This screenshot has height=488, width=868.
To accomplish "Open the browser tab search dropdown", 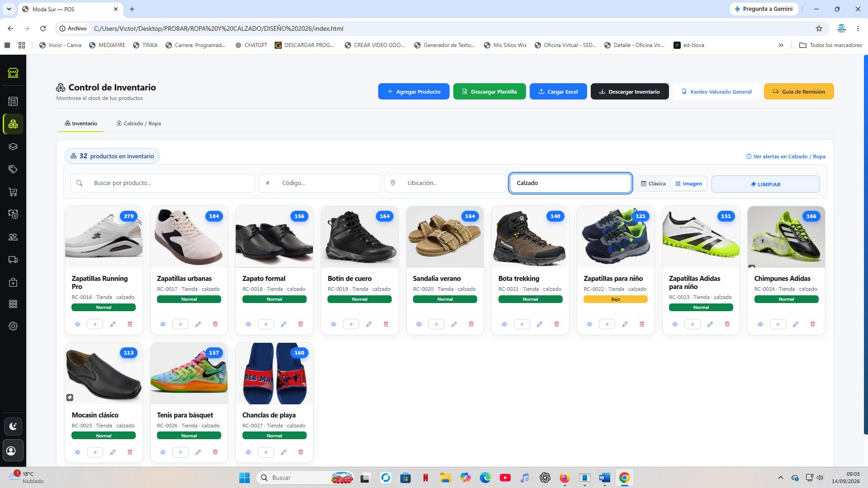I will pyautogui.click(x=9, y=9).
